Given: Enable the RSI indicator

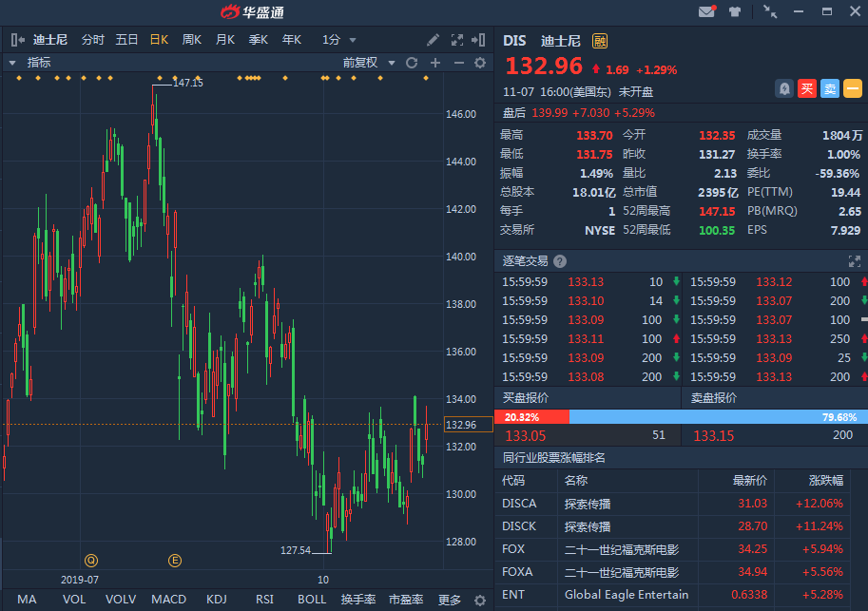Looking at the screenshot, I should click(264, 600).
